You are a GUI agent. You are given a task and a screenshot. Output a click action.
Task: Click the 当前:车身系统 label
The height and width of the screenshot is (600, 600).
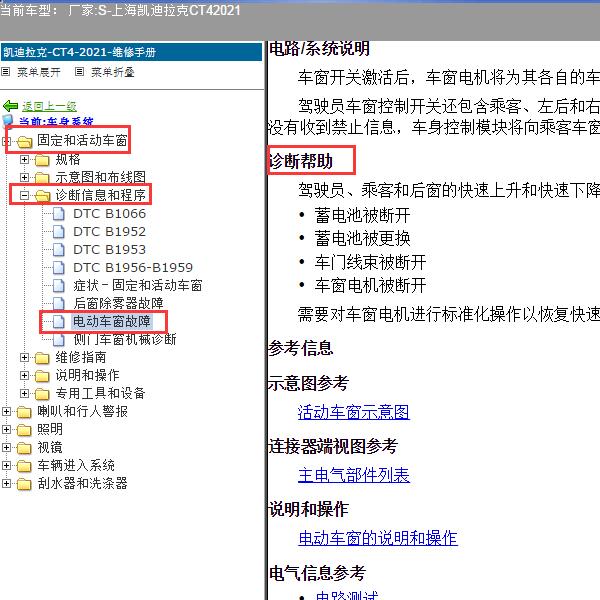(56, 122)
